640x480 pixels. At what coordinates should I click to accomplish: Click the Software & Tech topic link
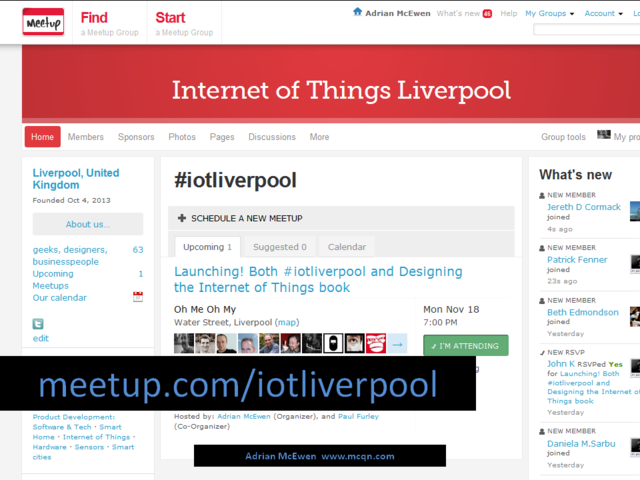pyautogui.click(x=62, y=427)
